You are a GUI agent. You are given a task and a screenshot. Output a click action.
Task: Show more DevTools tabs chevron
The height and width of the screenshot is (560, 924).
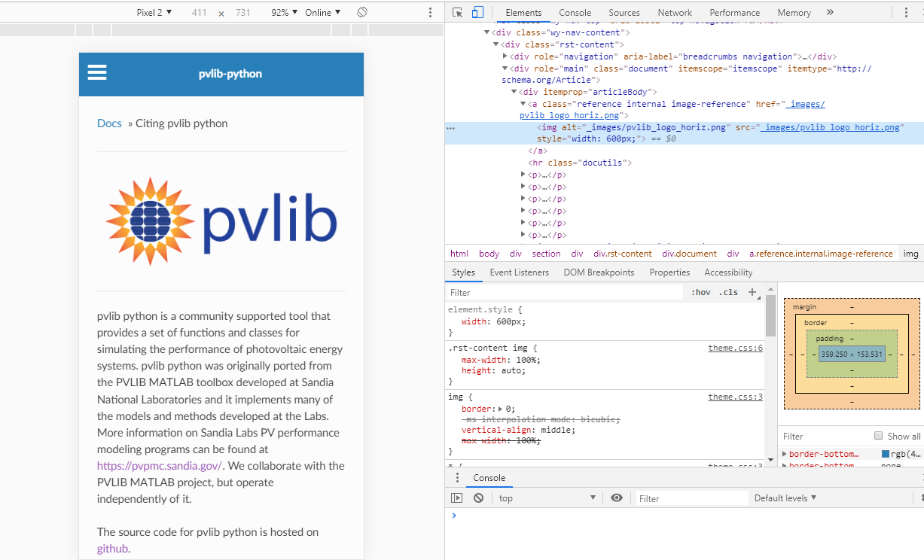tap(830, 12)
